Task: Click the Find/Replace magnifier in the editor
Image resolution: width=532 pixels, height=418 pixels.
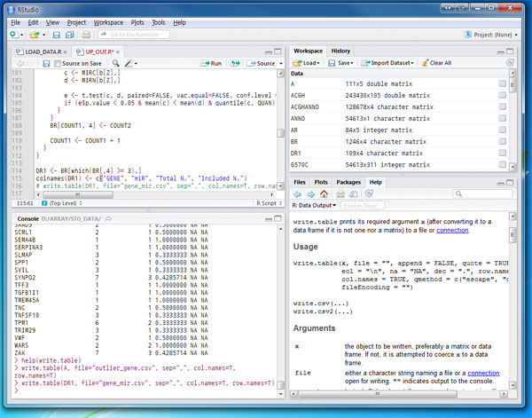Action: [115, 63]
